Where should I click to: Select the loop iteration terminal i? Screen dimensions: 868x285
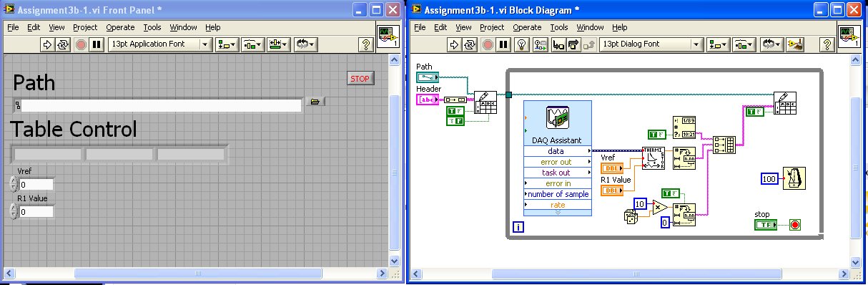pos(518,228)
